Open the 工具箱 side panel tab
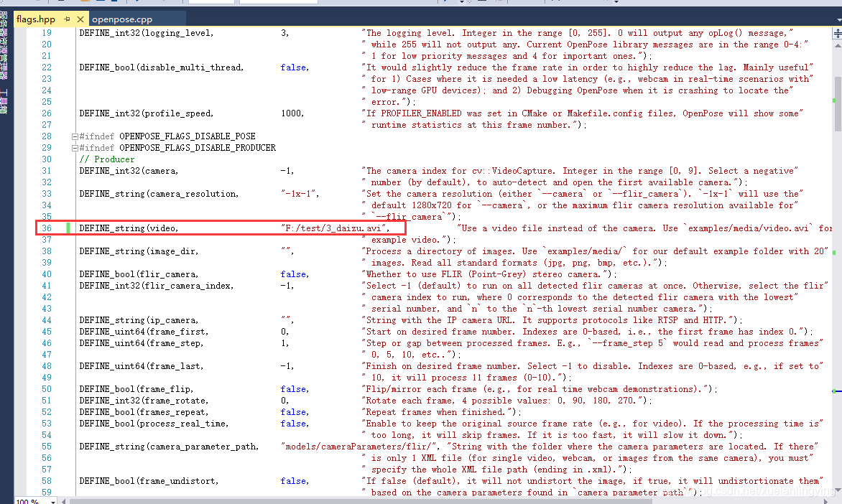The height and width of the screenshot is (504, 842). (x=4, y=101)
